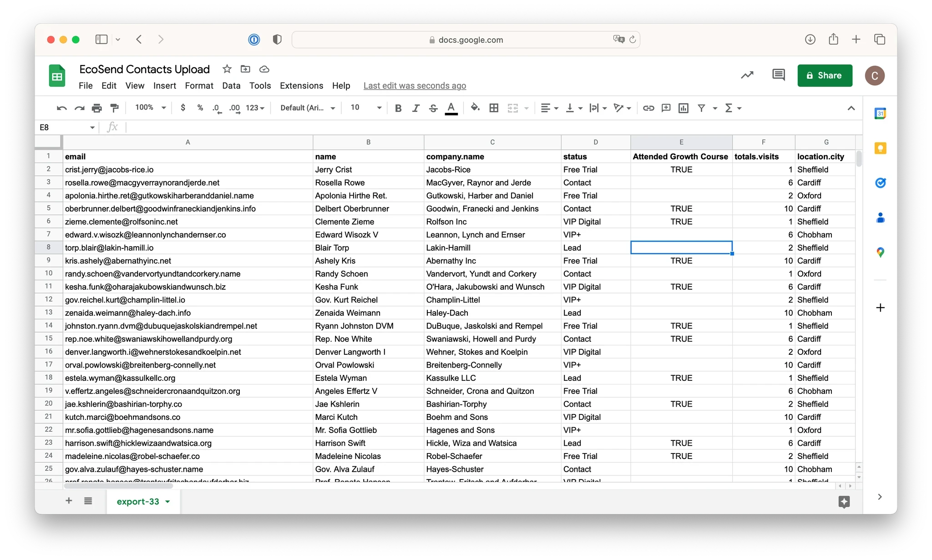The height and width of the screenshot is (560, 932).
Task: Click the insert chart icon
Action: [x=683, y=108]
